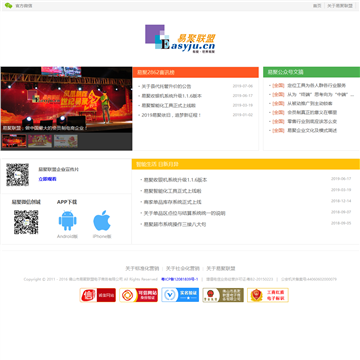Click the 可信网站 certification badge
360x360 pixels.
coord(138,295)
